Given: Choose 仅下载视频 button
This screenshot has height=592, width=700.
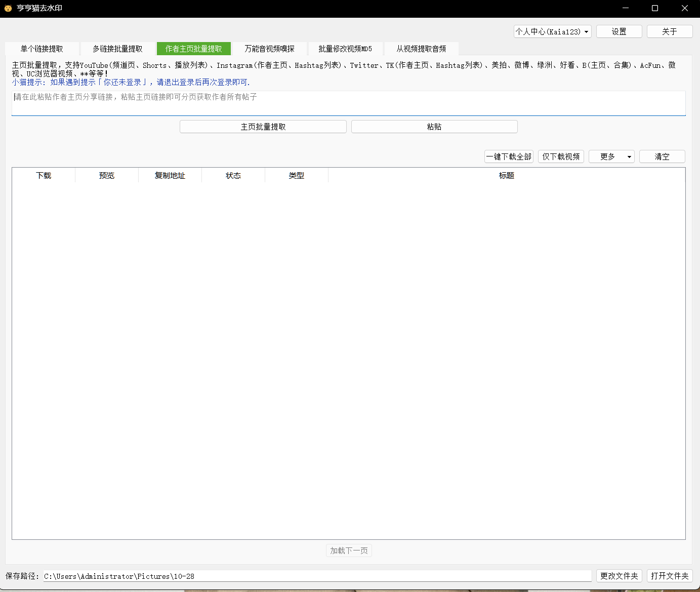Looking at the screenshot, I should click(x=561, y=156).
